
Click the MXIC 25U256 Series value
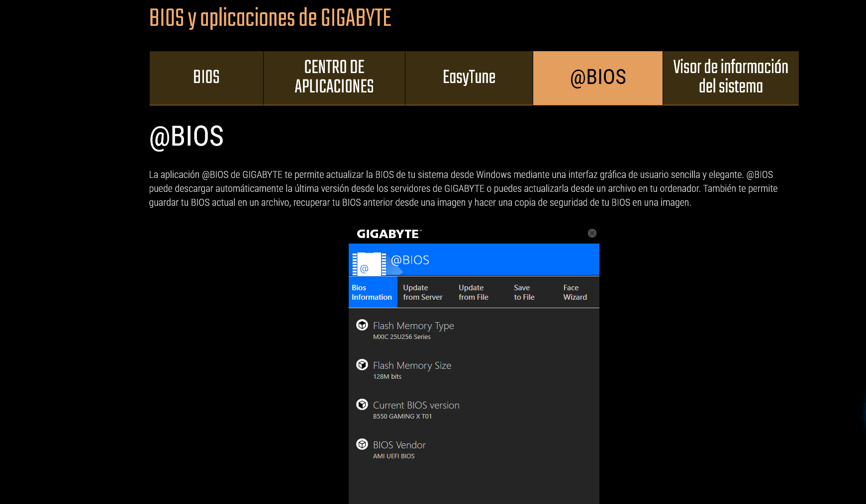(x=402, y=337)
